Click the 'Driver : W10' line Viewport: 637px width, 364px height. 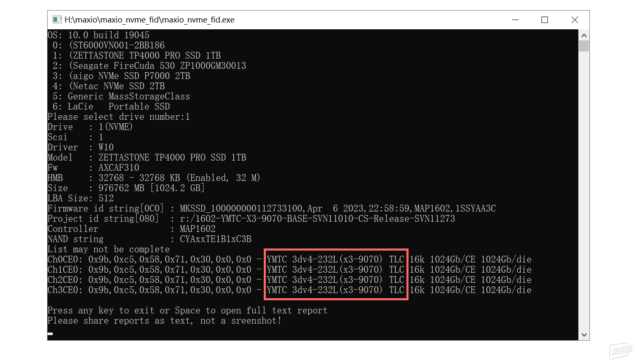point(81,147)
